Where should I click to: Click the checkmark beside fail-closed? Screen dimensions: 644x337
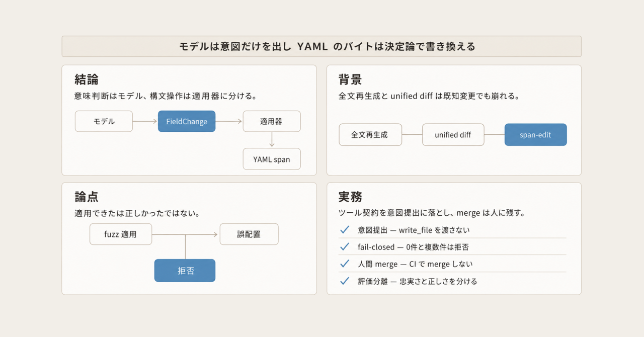pyautogui.click(x=345, y=247)
